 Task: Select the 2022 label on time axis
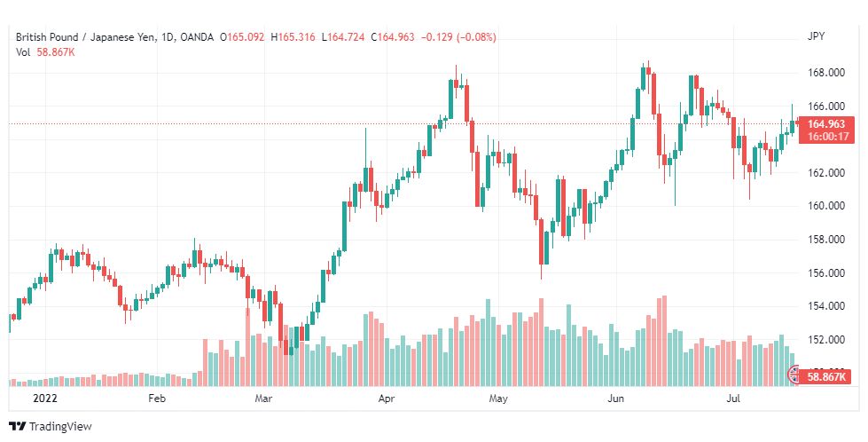click(45, 399)
